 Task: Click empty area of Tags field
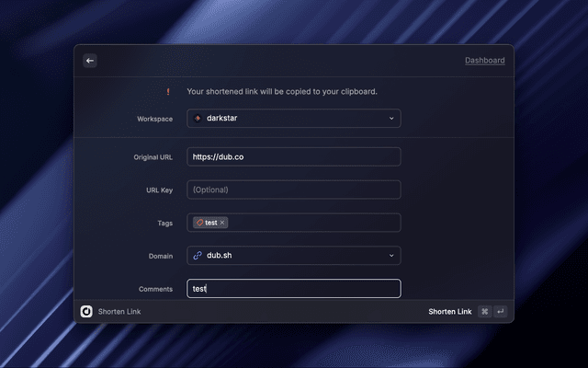point(312,223)
